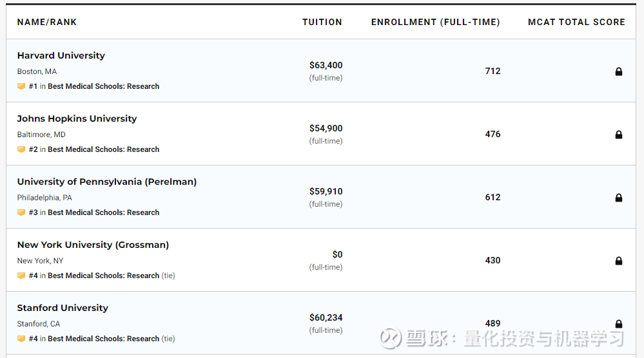Viewport: 644px width, 358px height.
Task: Click the Stanford University MCAT lock icon
Action: (619, 324)
